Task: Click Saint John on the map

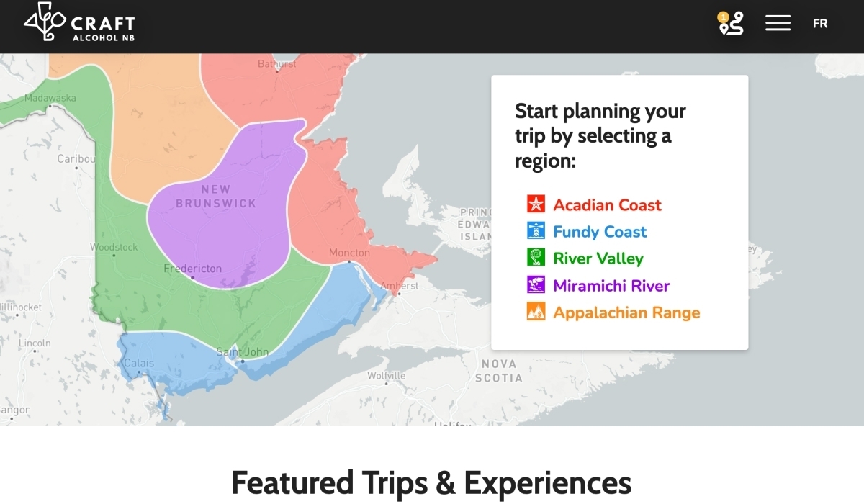Action: pyautogui.click(x=242, y=352)
